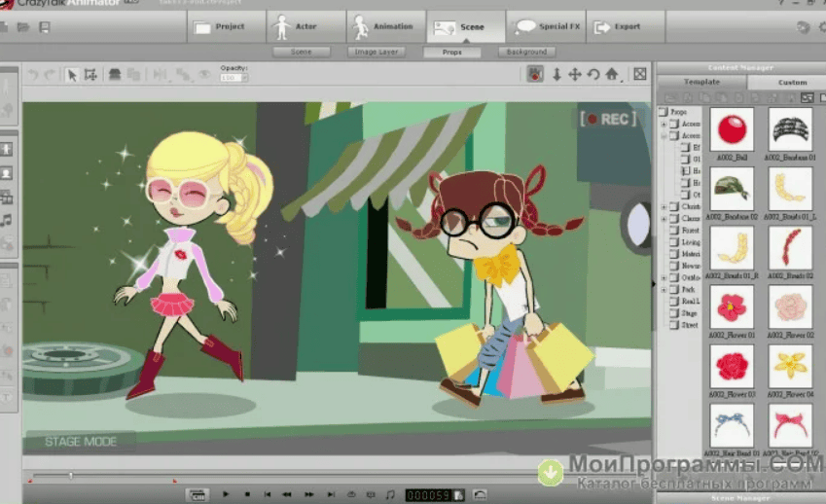Expand the Outdo tree folder
Image resolution: width=826 pixels, height=504 pixels.
pyautogui.click(x=664, y=277)
